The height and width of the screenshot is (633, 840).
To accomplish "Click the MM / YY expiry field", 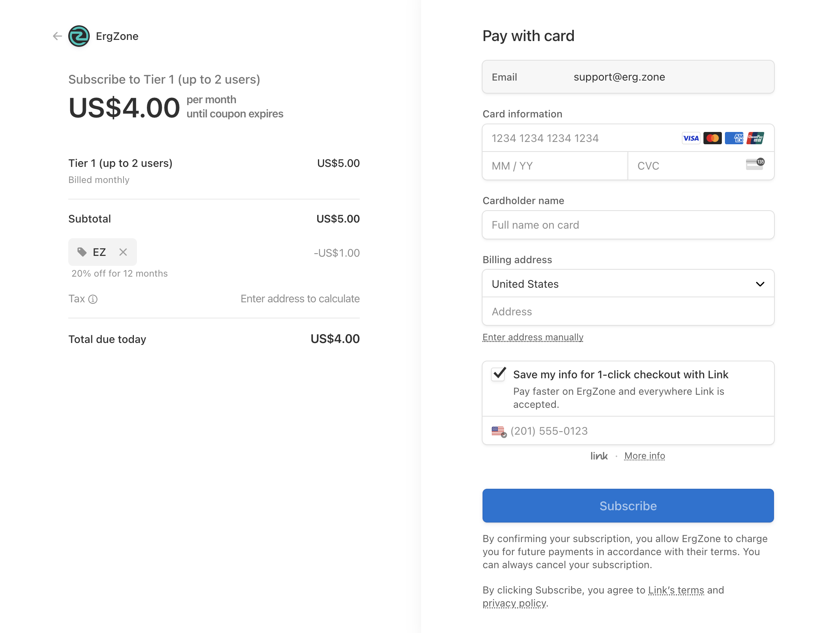I will (555, 166).
